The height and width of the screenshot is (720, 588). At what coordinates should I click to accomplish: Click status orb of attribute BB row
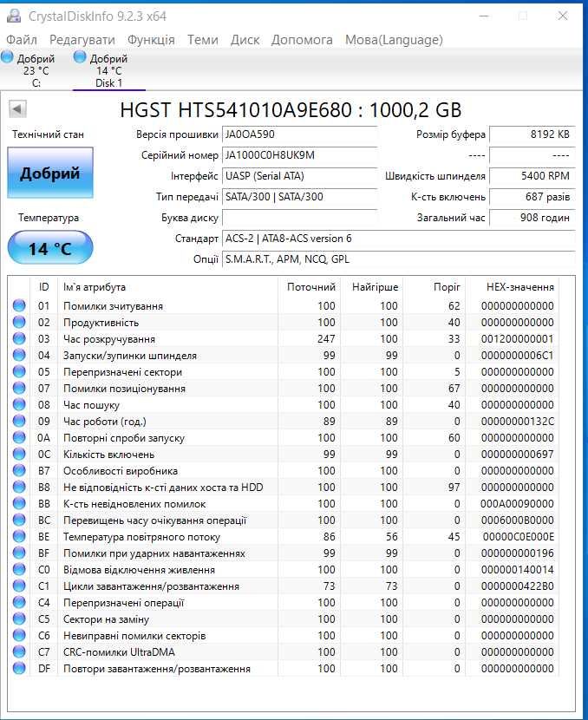point(19,503)
